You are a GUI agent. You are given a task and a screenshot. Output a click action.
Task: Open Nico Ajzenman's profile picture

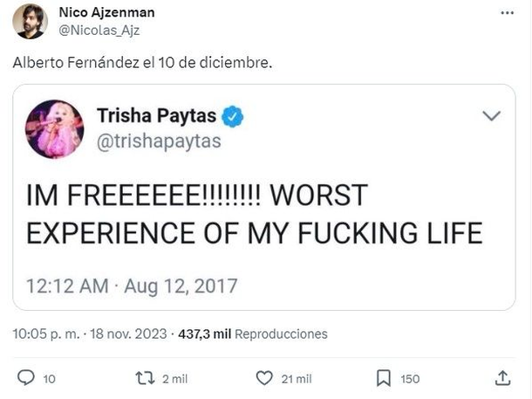pyautogui.click(x=30, y=21)
